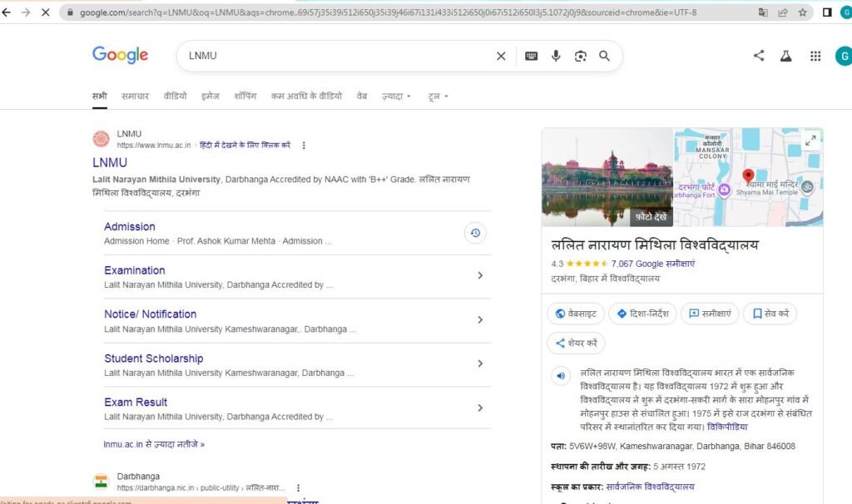The width and height of the screenshot is (852, 504).
Task: Open the Google apps grid
Action: (815, 56)
